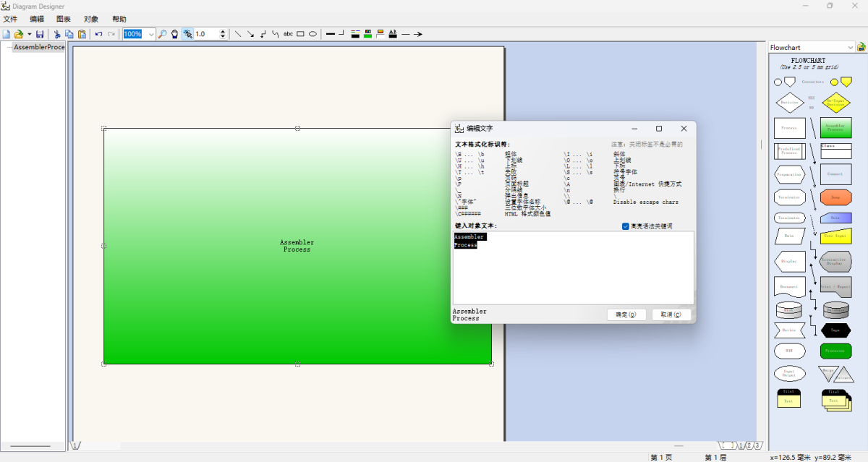The image size is (868, 462).
Task: Toggle the 高亮语法关键词 checkbox
Action: tap(626, 226)
